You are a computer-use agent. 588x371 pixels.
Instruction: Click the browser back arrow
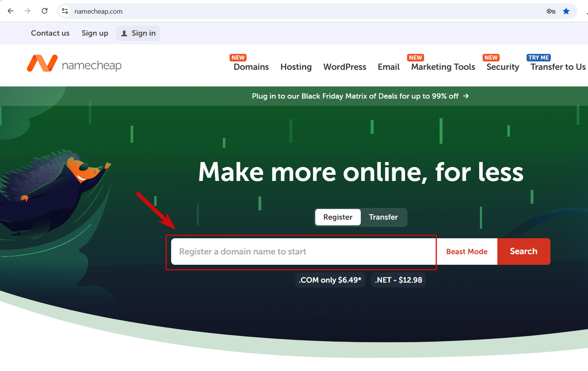click(11, 11)
